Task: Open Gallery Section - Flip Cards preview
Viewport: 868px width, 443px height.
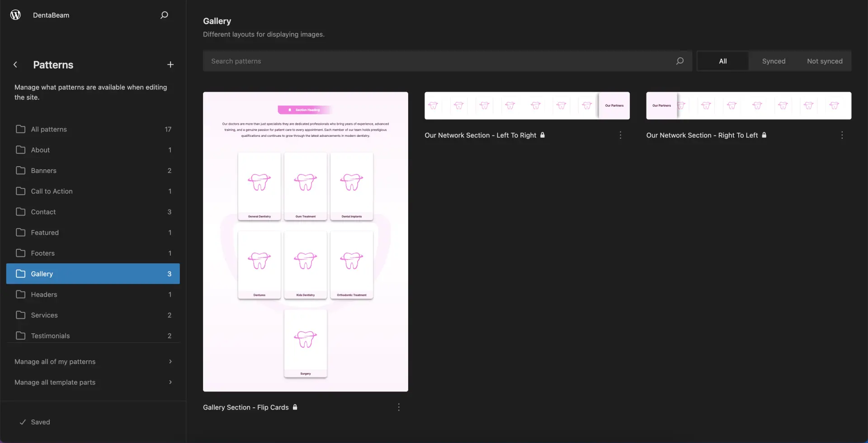Action: click(x=306, y=242)
